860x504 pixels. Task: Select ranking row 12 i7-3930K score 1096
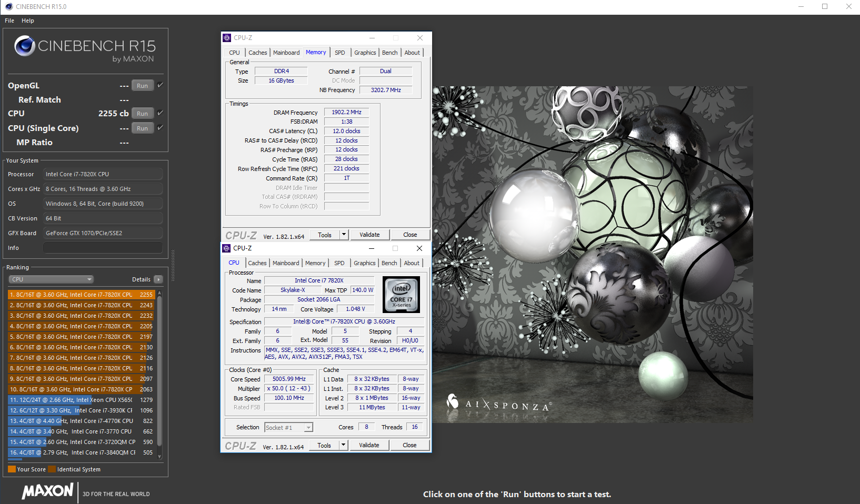(81, 410)
